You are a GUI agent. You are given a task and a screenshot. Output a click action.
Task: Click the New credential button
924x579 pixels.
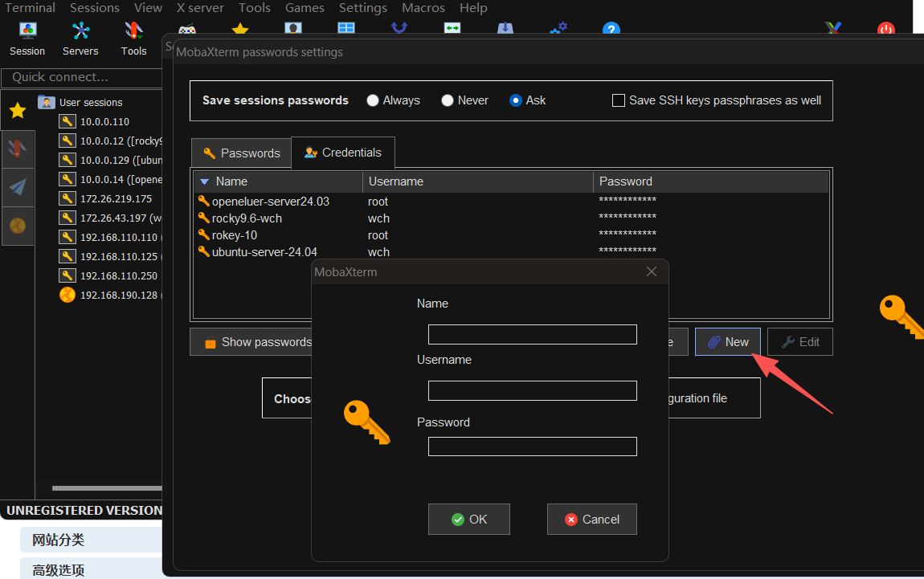[x=728, y=341]
